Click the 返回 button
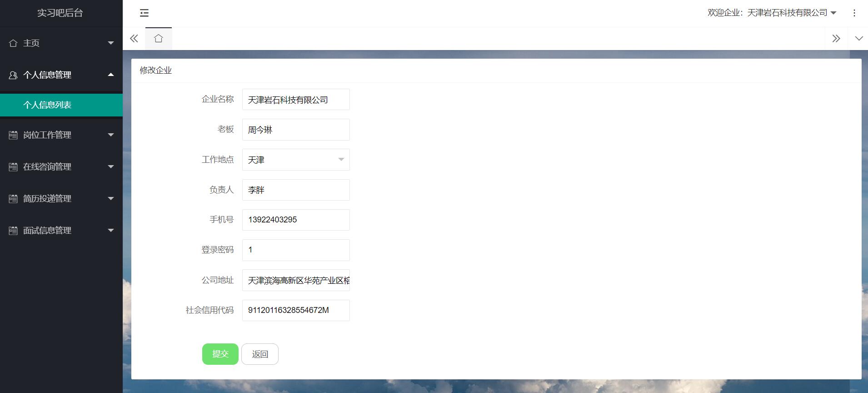 (x=260, y=354)
